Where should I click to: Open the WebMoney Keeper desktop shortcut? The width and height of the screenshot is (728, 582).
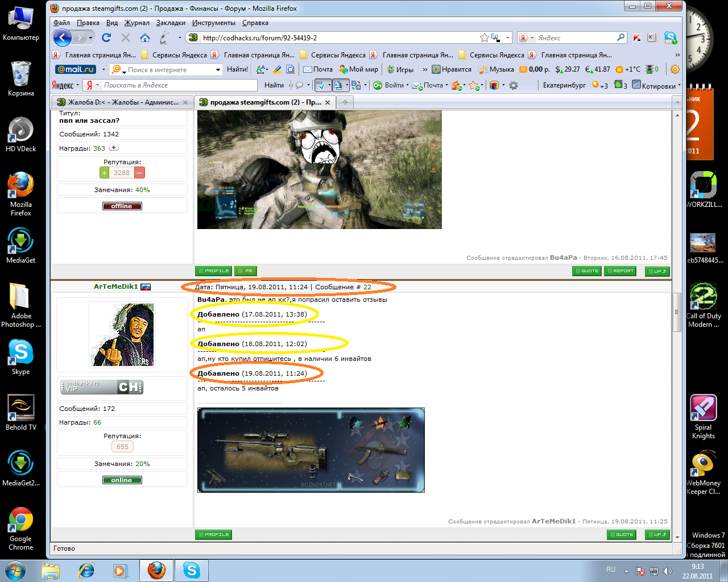point(704,473)
